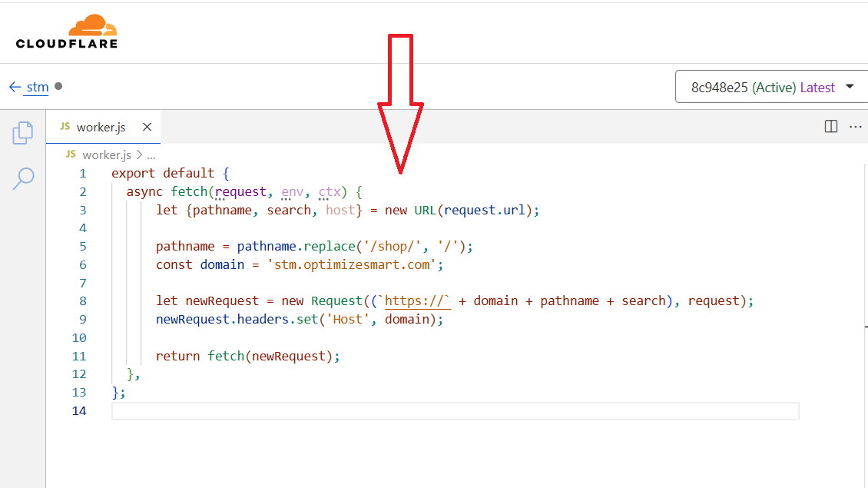The height and width of the screenshot is (488, 868).
Task: Open the Search magnifier in sidebar
Action: click(x=23, y=178)
